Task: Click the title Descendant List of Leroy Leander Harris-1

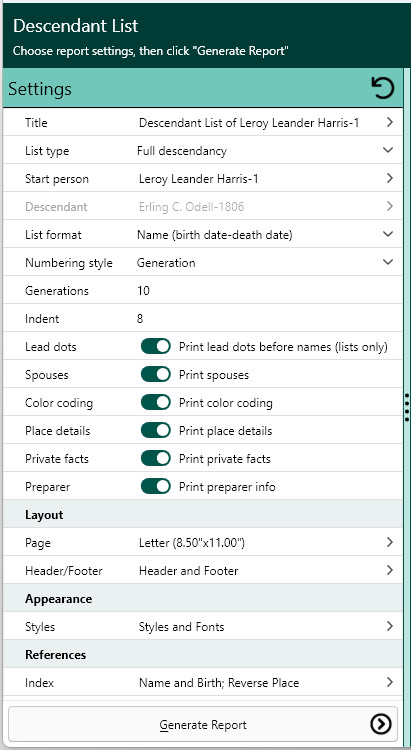Action: (x=249, y=123)
